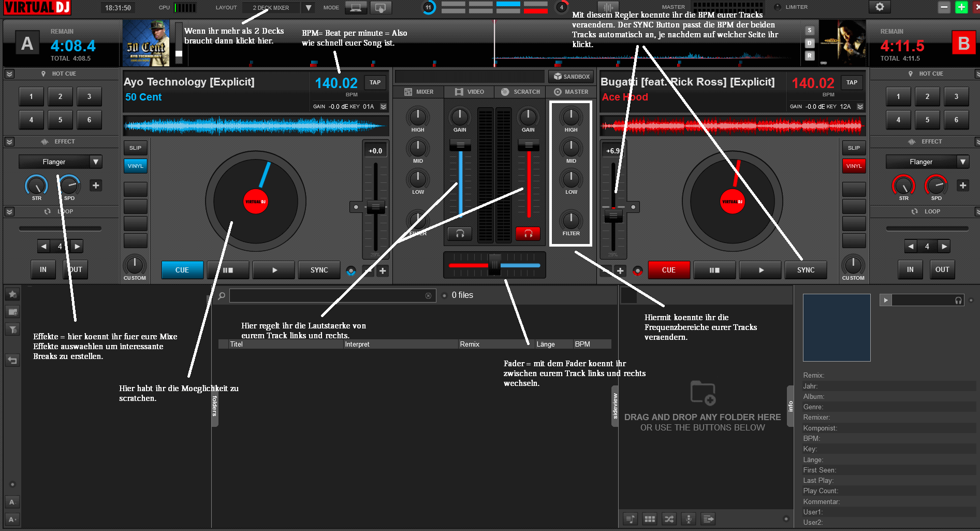
Task: Set loop OUT point on deck B
Action: [x=942, y=269]
